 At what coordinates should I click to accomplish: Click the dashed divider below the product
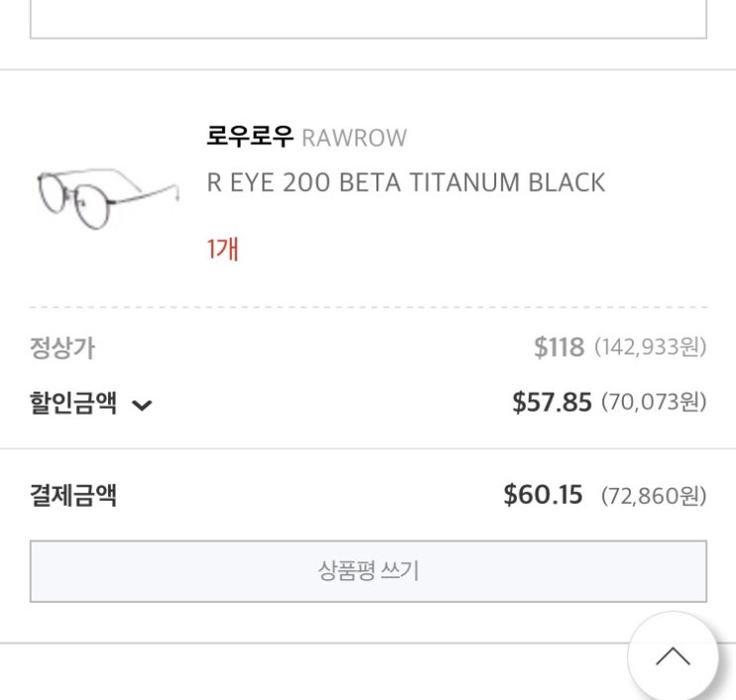pos(368,308)
